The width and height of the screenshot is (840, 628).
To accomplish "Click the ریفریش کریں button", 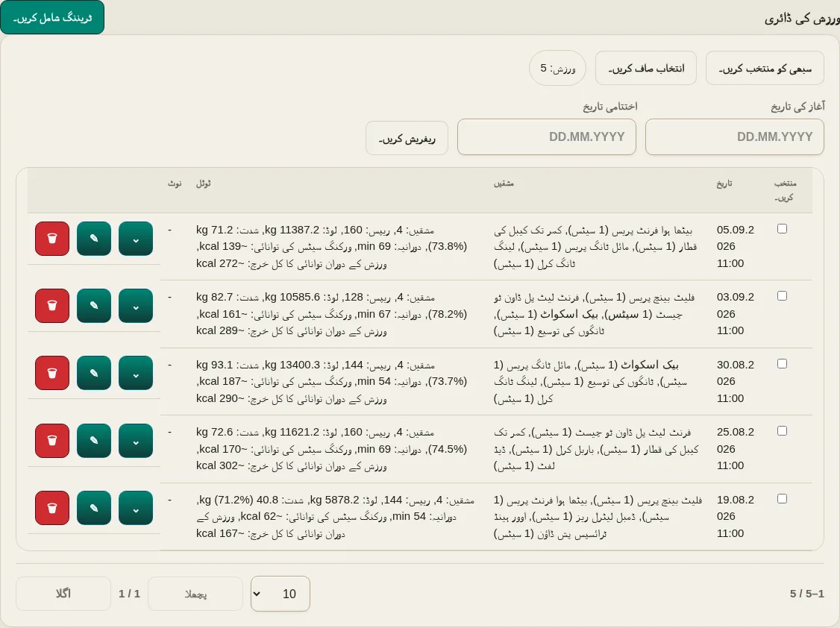I will 407,138.
